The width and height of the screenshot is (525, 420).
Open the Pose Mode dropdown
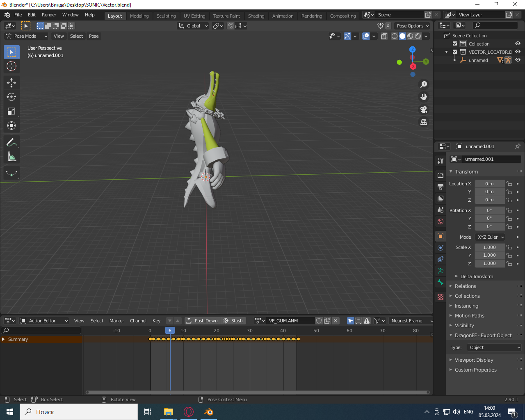point(26,36)
